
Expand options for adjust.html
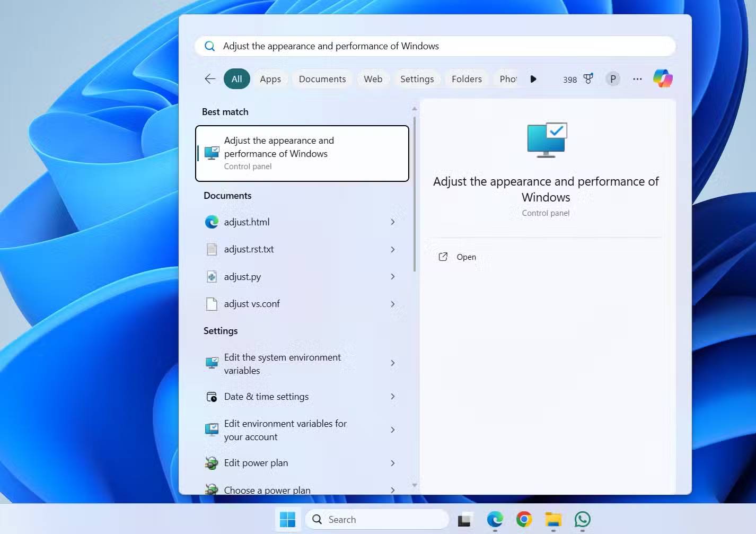[392, 222]
